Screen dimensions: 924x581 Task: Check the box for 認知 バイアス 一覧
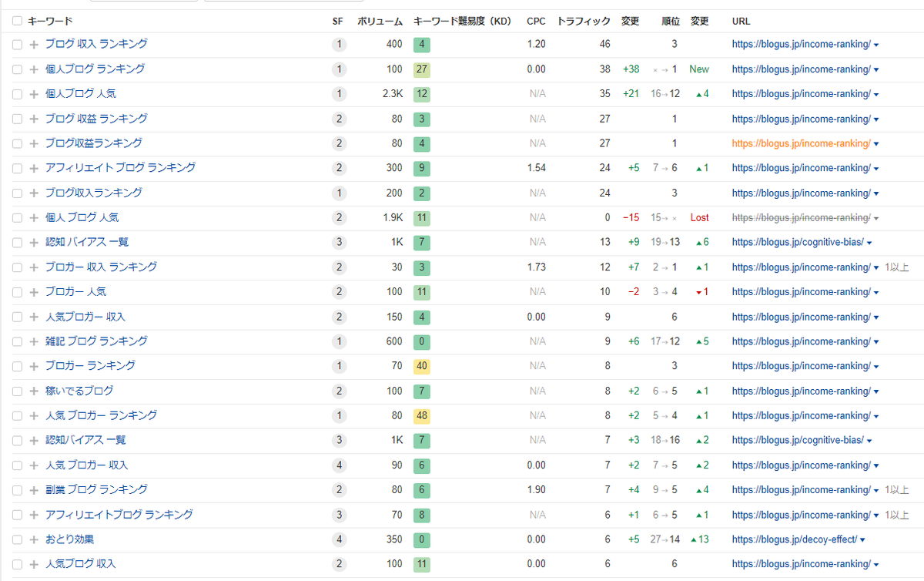point(17,243)
